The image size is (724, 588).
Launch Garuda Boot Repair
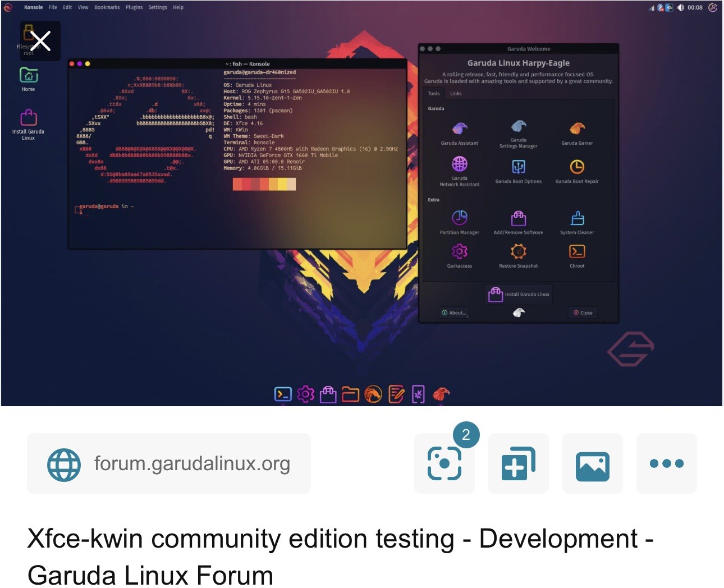(577, 171)
